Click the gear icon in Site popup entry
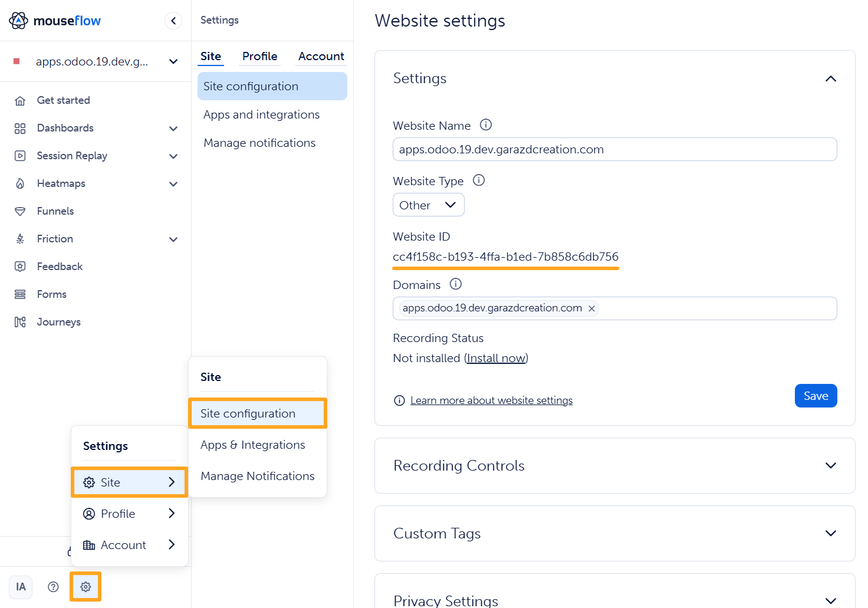Screen dimensions: 868x608 click(89, 482)
